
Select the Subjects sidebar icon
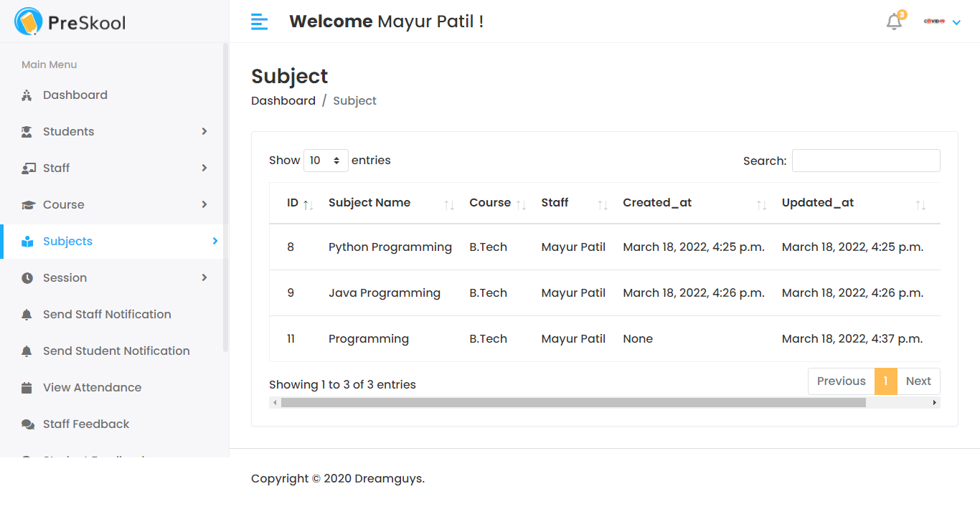(26, 241)
